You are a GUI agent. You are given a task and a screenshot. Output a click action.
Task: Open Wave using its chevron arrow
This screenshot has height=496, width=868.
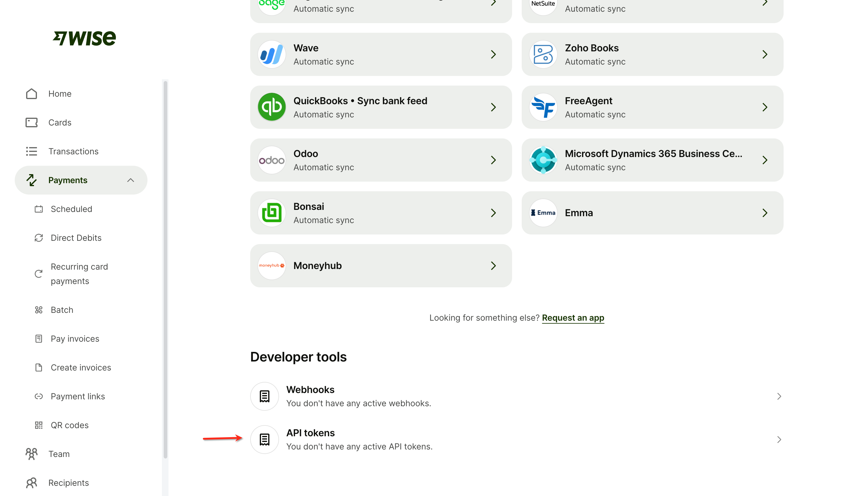[x=493, y=54]
